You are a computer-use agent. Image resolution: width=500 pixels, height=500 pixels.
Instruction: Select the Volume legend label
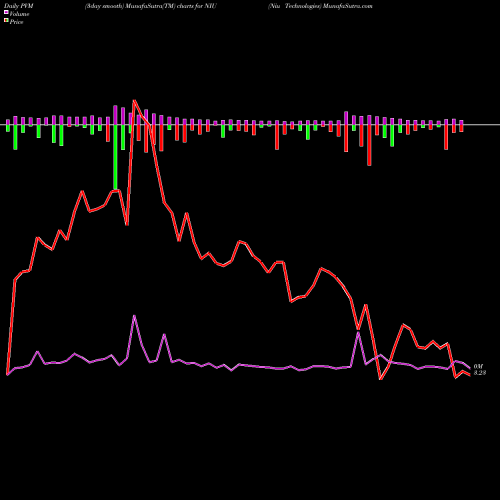pyautogui.click(x=19, y=14)
